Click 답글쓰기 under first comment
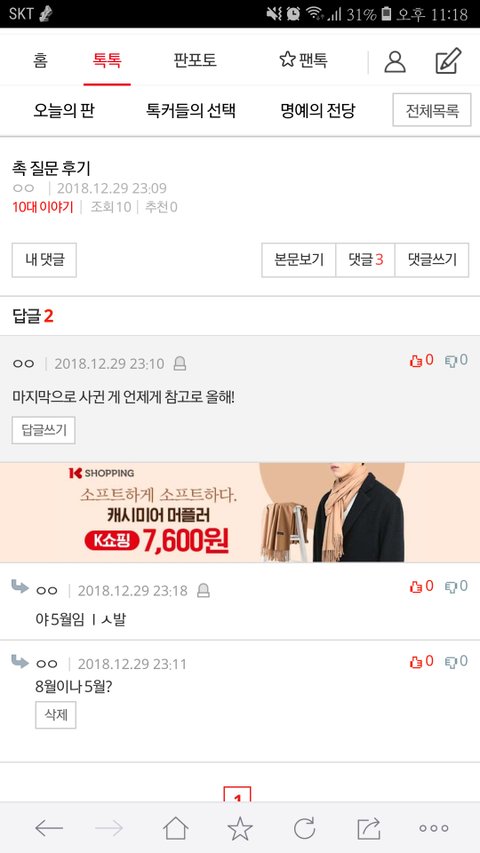Viewport: 480px width, 853px height. click(44, 430)
